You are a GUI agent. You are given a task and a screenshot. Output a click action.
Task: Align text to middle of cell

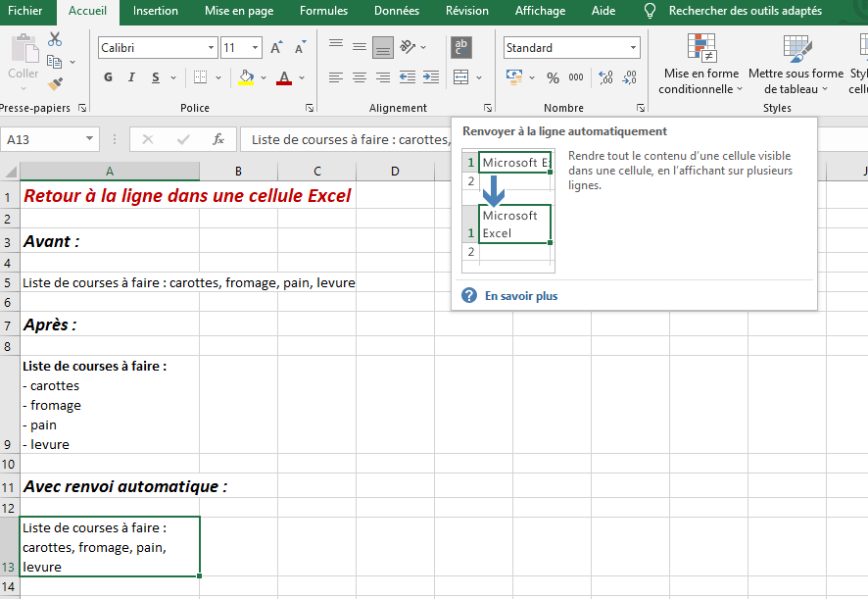[x=360, y=48]
